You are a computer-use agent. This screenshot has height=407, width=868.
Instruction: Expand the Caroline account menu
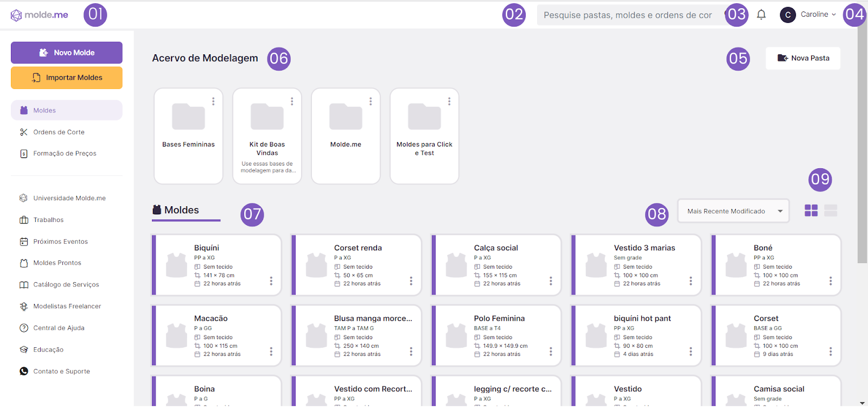834,15
